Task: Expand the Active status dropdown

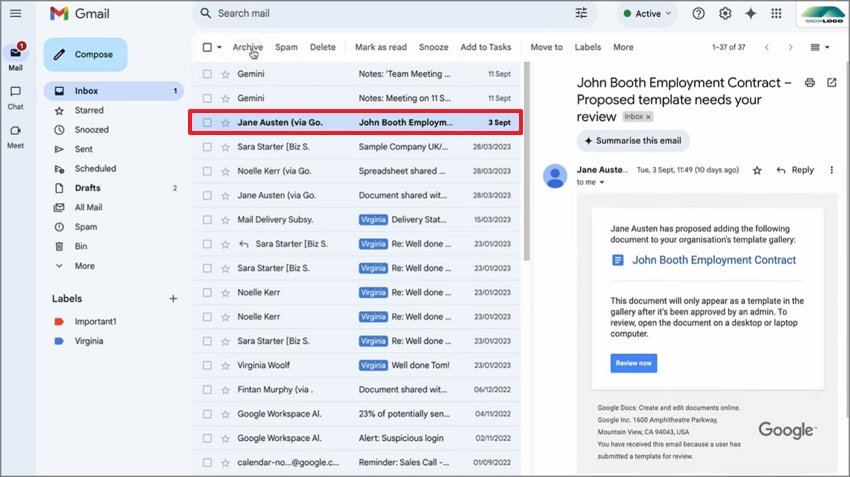Action: click(x=647, y=14)
